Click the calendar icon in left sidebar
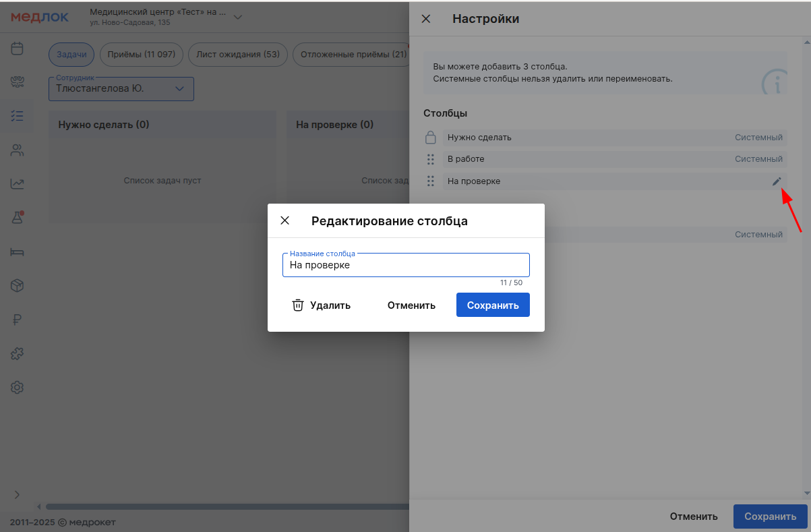Image resolution: width=811 pixels, height=532 pixels. pyautogui.click(x=18, y=49)
